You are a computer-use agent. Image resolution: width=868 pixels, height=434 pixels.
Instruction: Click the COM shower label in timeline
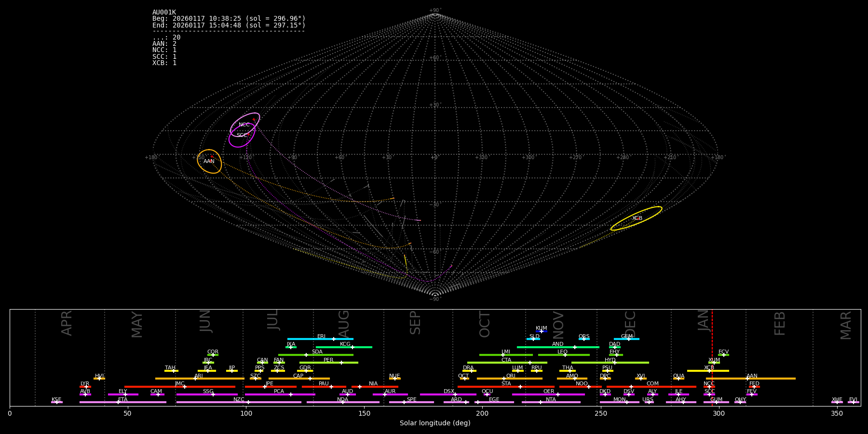[652, 384]
